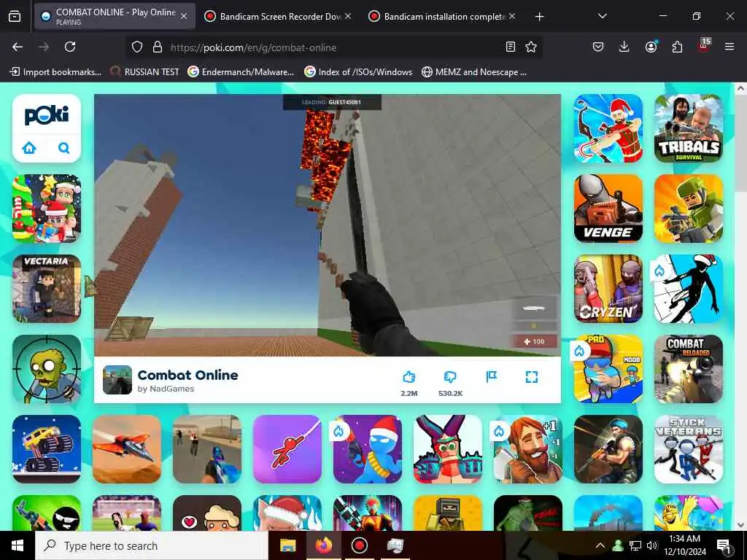Like the game with thumbs up
The image size is (747, 560).
(409, 377)
